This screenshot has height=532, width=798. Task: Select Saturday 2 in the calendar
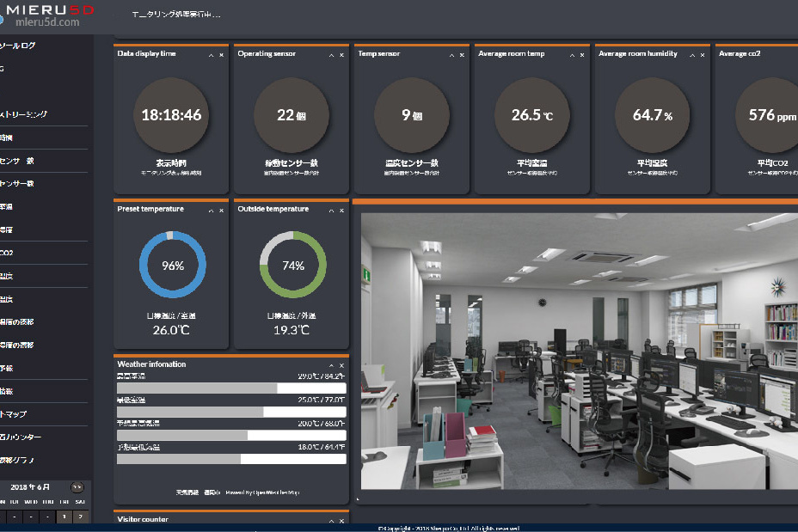pos(79,517)
